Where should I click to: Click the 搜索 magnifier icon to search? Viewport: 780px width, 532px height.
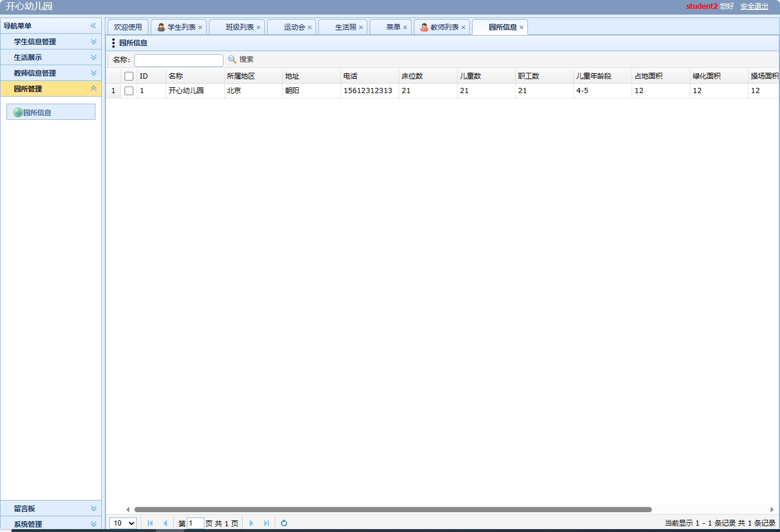coord(232,60)
